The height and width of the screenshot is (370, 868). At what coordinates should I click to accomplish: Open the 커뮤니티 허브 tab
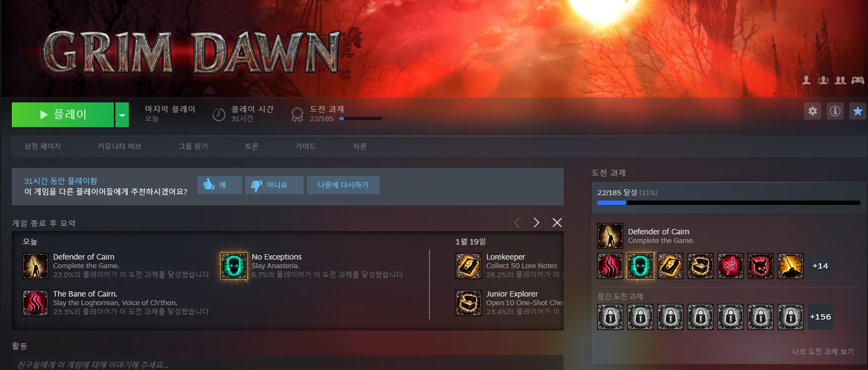[119, 146]
